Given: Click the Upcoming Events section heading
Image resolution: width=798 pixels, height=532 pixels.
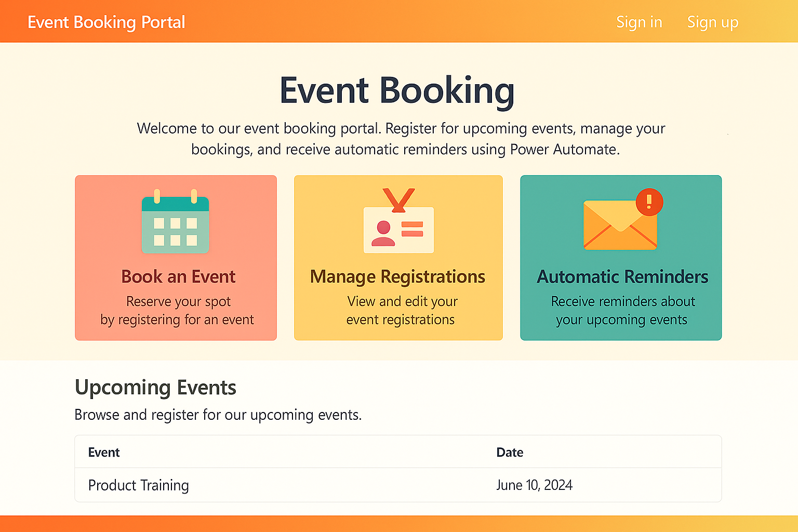Looking at the screenshot, I should 155,388.
